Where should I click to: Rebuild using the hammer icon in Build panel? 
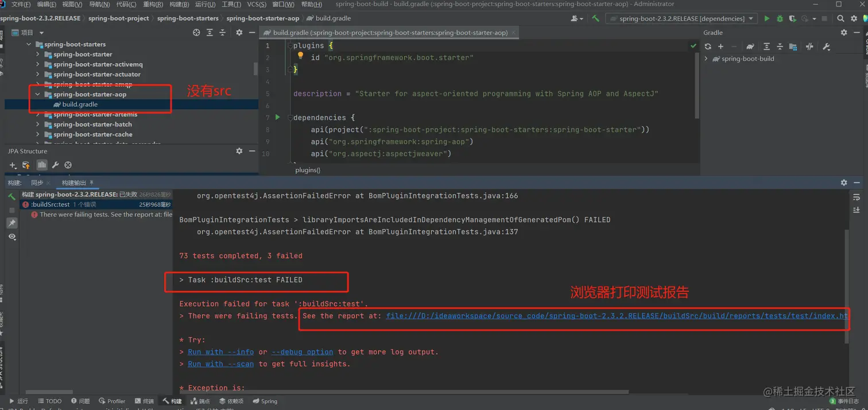11,196
